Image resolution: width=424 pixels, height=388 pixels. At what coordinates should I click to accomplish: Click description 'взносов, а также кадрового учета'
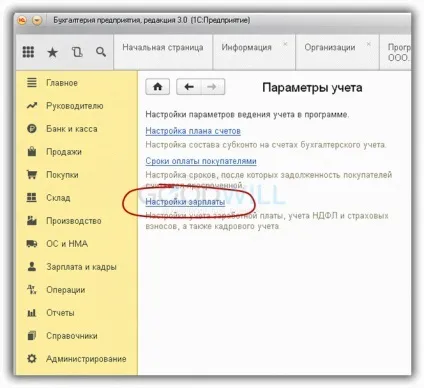tap(212, 226)
